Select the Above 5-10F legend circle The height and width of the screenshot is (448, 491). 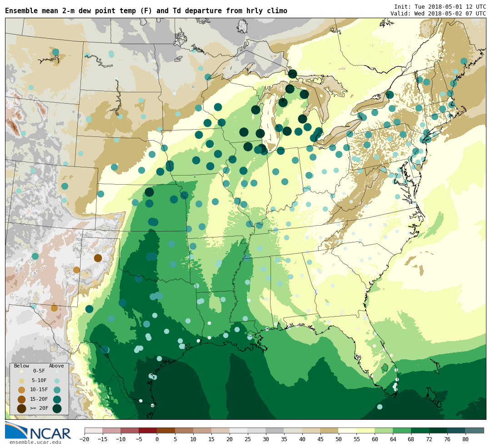pyautogui.click(x=57, y=381)
